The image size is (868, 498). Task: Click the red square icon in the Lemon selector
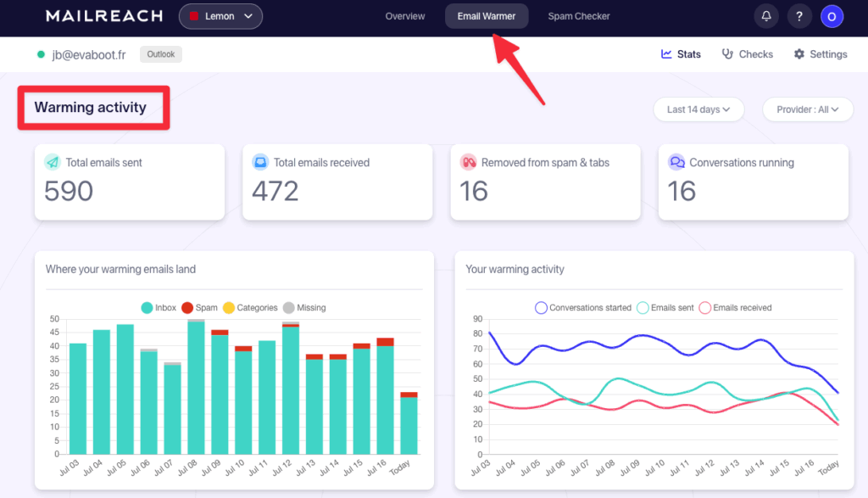194,16
